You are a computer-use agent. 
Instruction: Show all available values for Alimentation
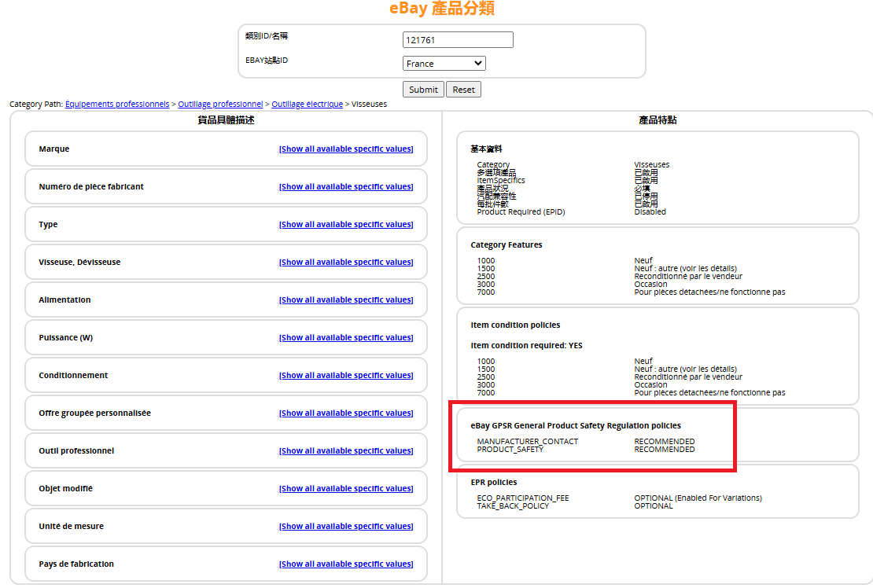tap(346, 300)
